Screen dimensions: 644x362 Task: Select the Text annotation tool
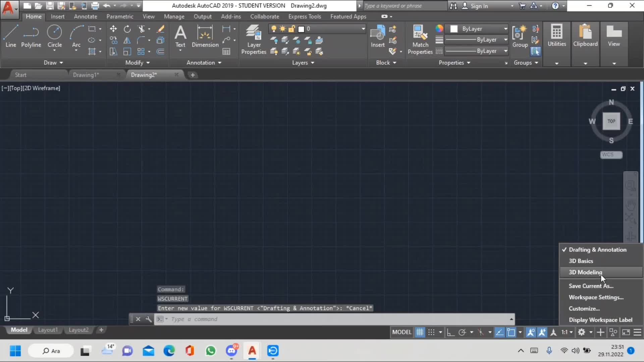[180, 36]
